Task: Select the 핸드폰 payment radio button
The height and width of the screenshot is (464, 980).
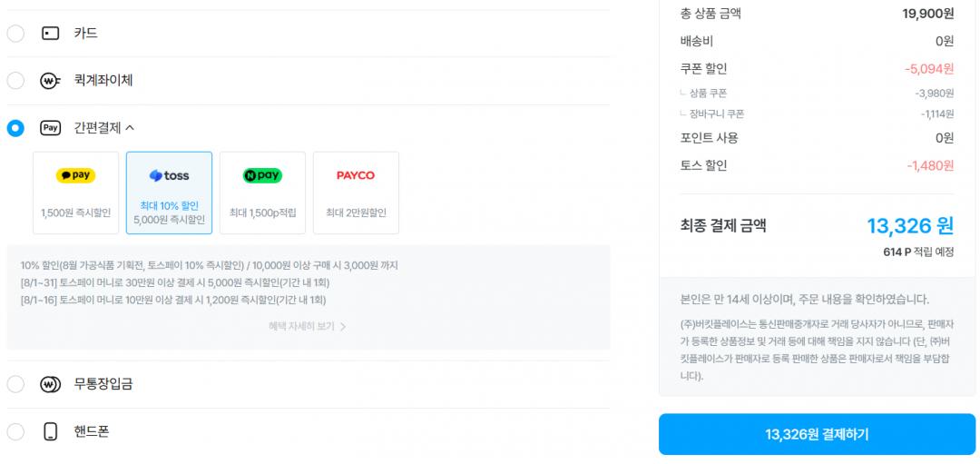Action: pyautogui.click(x=15, y=431)
